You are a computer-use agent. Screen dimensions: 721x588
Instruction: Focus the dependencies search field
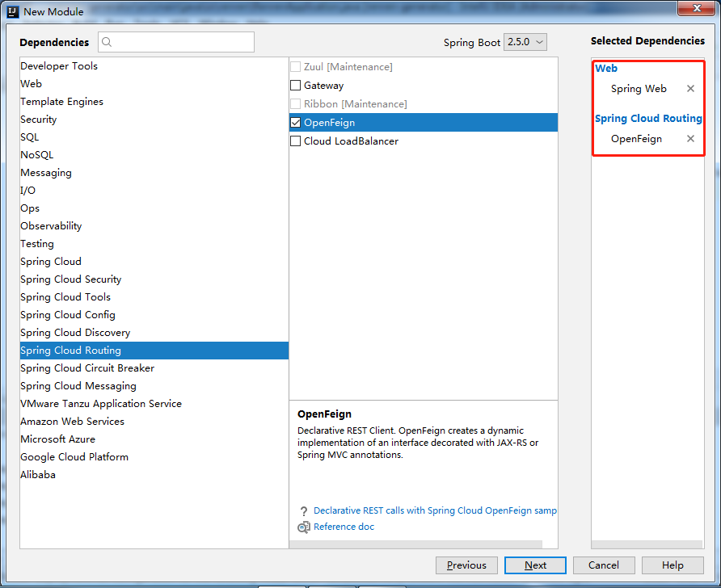(x=176, y=42)
